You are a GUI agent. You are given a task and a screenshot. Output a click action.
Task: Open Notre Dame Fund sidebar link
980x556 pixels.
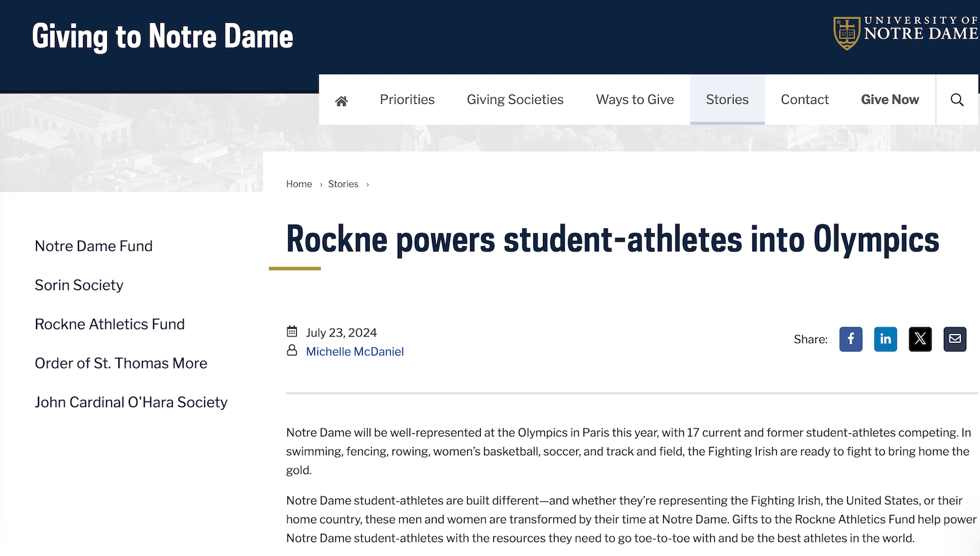pos(93,246)
